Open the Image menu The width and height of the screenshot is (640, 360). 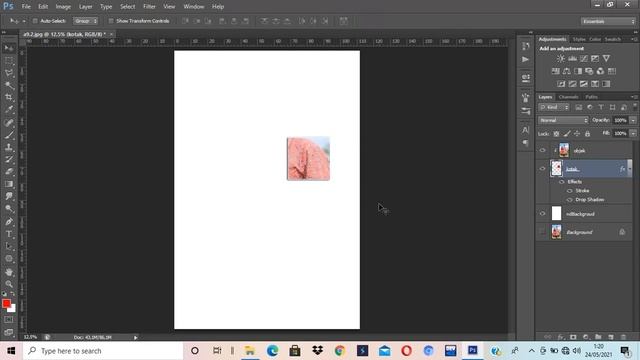tap(63, 7)
